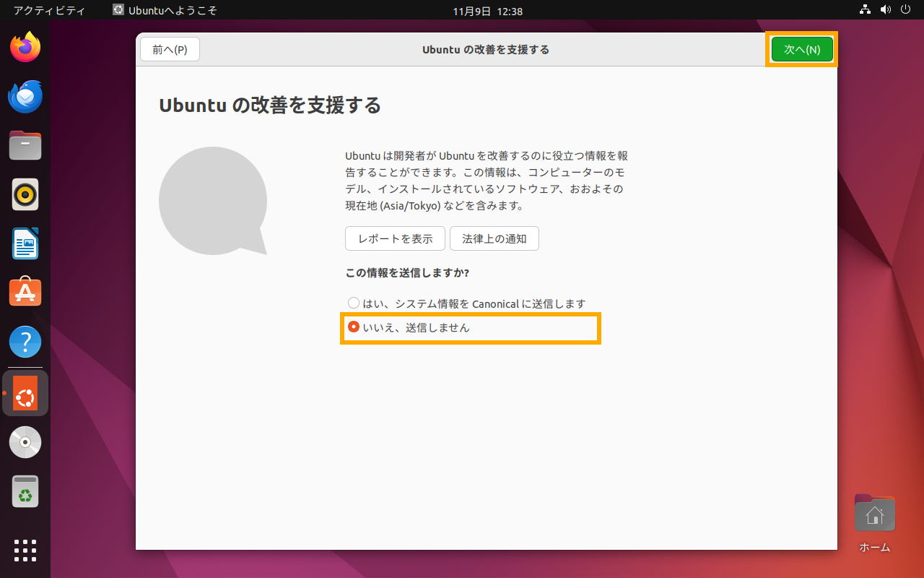Click the power icon in top bar

tap(906, 11)
